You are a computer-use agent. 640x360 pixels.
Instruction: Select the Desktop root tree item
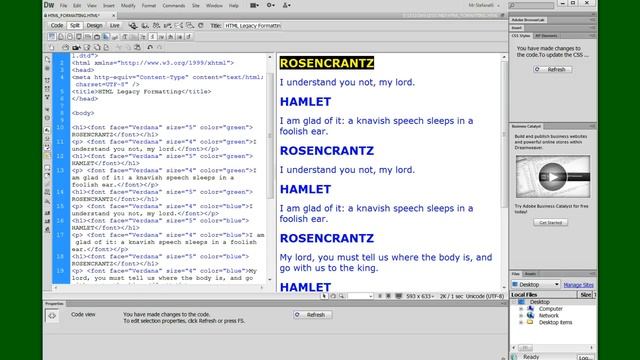coord(540,302)
